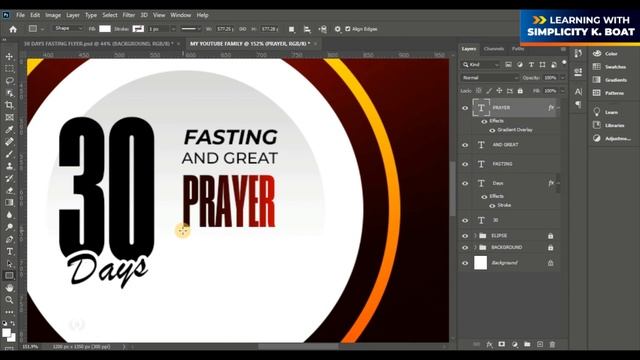Viewport: 640px width, 360px height.
Task: Open the stroke width dropdown
Action: pyautogui.click(x=173, y=29)
